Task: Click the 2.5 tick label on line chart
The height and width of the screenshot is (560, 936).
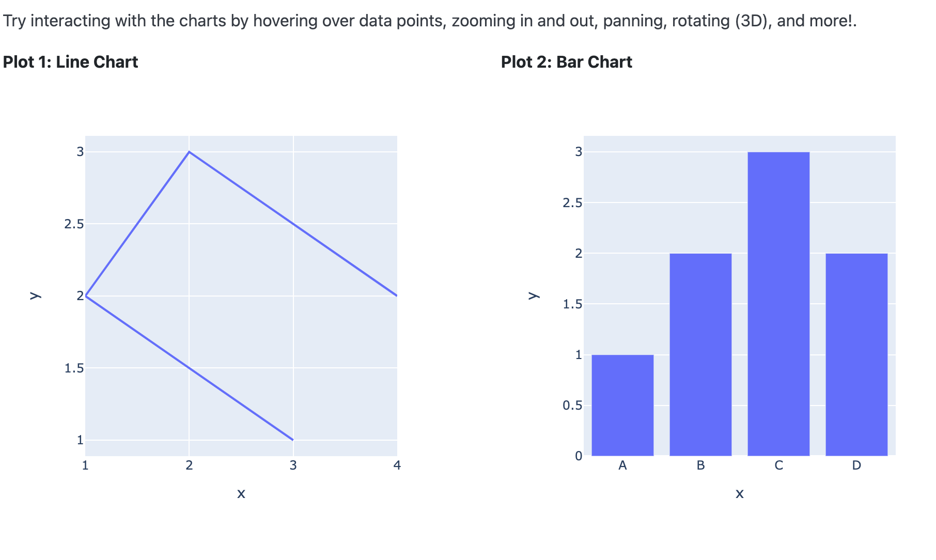Action: click(73, 224)
